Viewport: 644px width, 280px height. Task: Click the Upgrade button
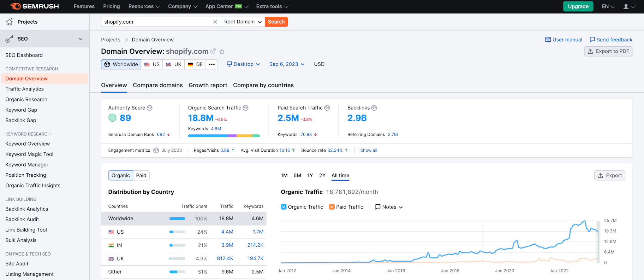[578, 6]
